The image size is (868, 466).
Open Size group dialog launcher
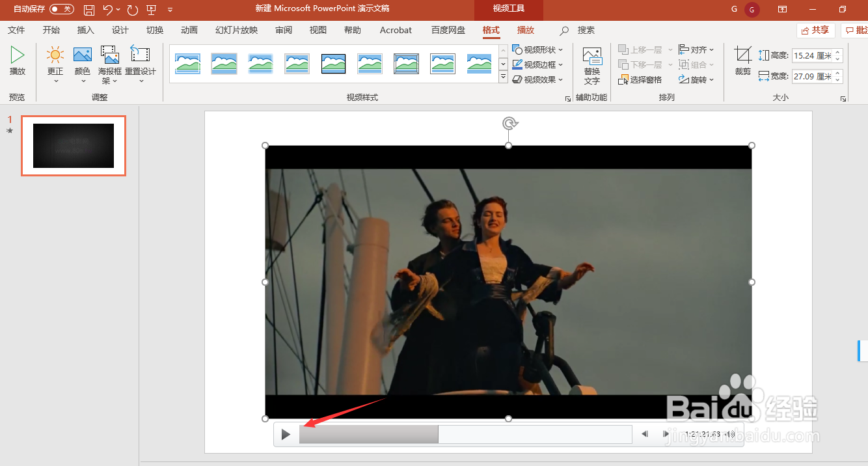[x=843, y=99]
